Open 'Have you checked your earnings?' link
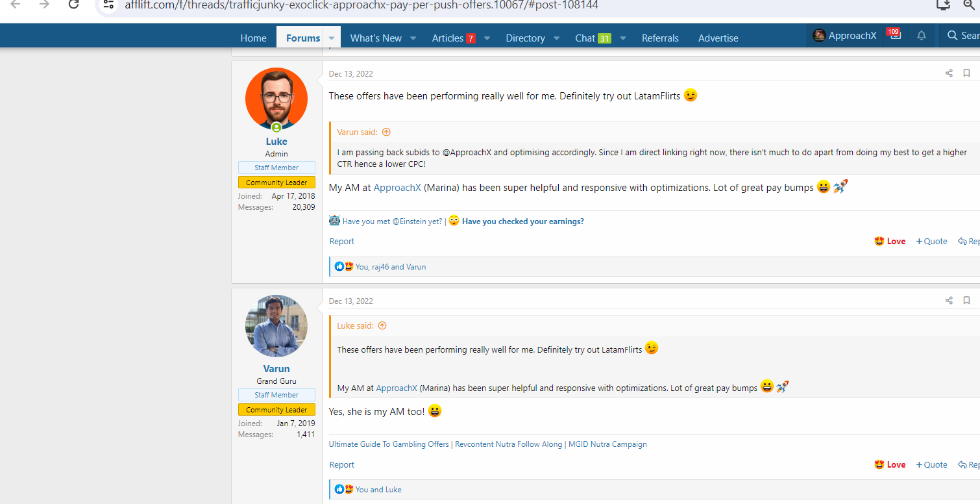980x504 pixels. point(522,221)
